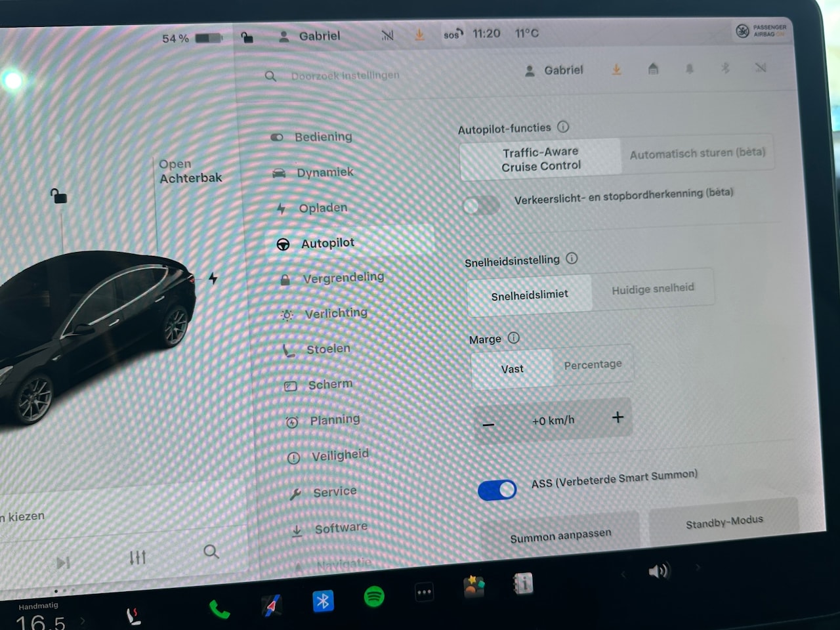Open the navigation app icon in the bottom bar
This screenshot has height=630, width=840.
coord(271,605)
